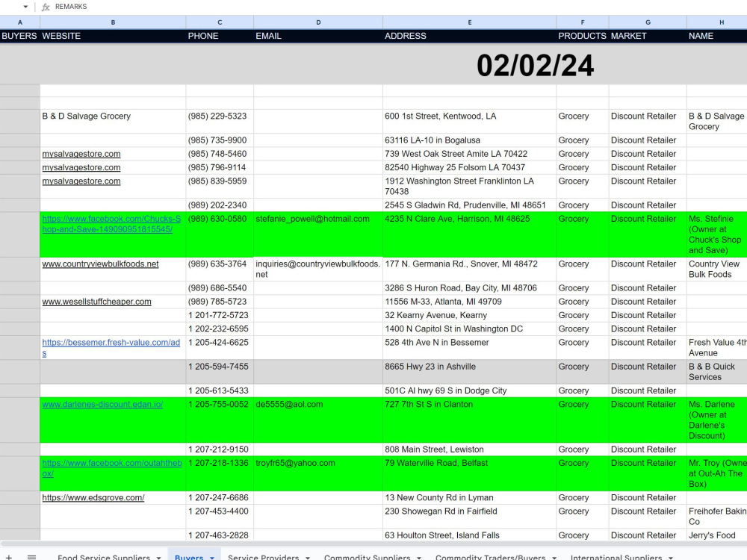Open Commodity Suppliers tab dropdown arrow
747x560 pixels.
pos(419,558)
